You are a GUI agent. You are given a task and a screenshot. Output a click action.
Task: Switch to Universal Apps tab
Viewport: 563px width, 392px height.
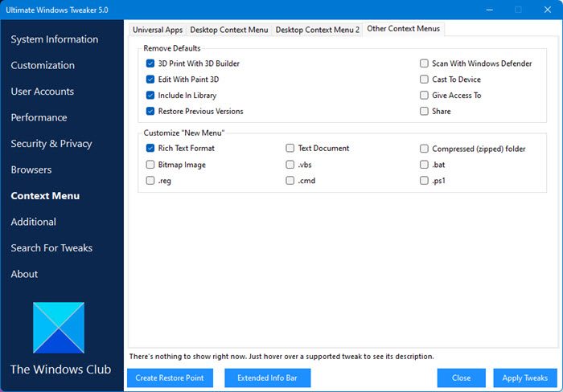tap(157, 30)
